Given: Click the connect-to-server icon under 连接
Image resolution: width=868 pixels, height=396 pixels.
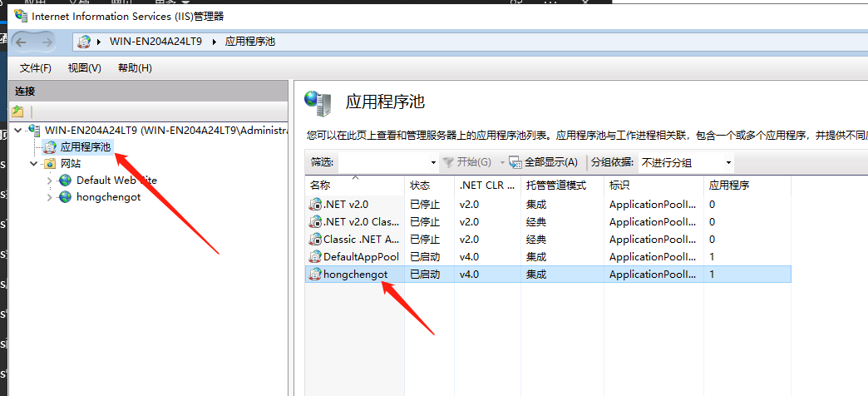Looking at the screenshot, I should click(17, 111).
